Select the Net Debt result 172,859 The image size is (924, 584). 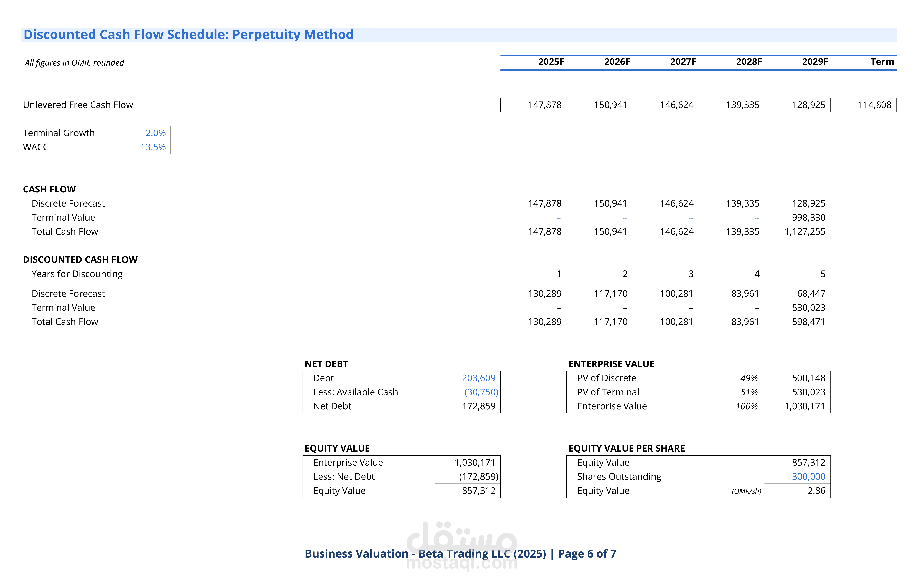click(478, 406)
